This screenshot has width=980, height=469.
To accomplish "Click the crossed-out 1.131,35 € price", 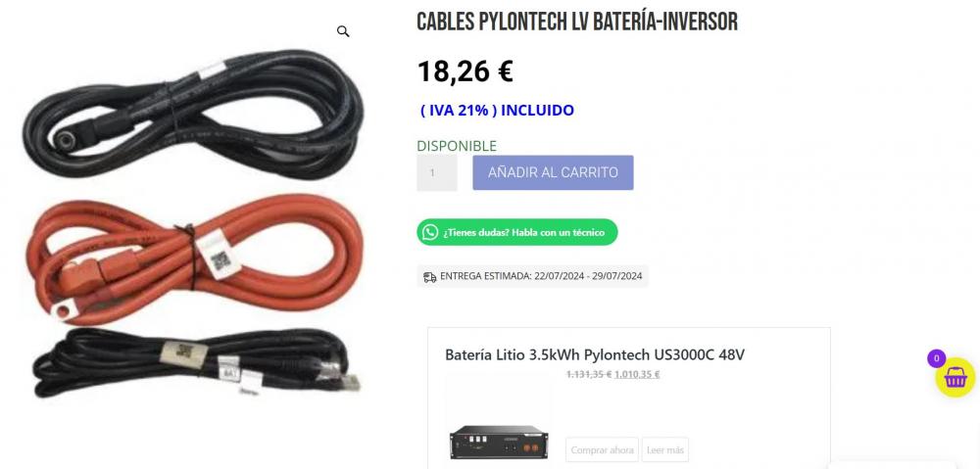I will [x=589, y=375].
